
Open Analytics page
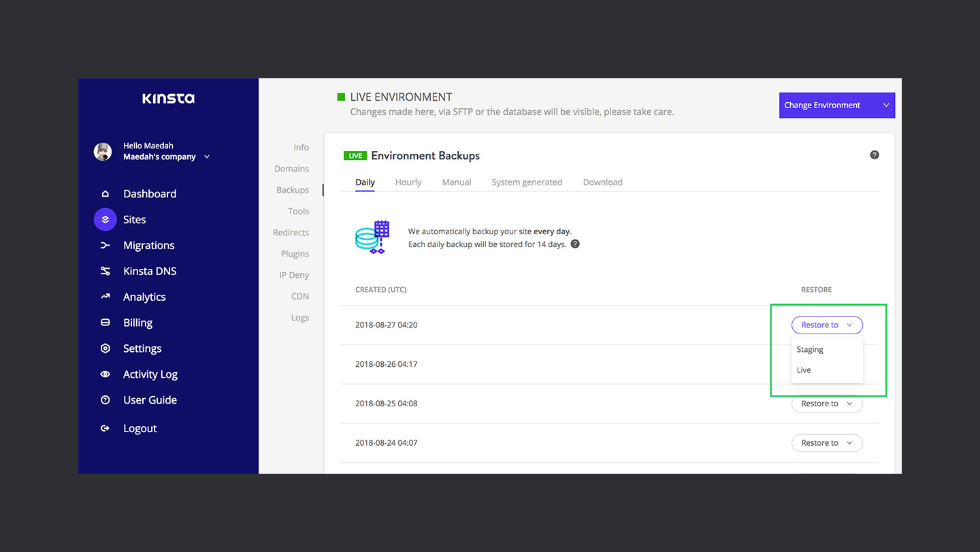click(144, 297)
